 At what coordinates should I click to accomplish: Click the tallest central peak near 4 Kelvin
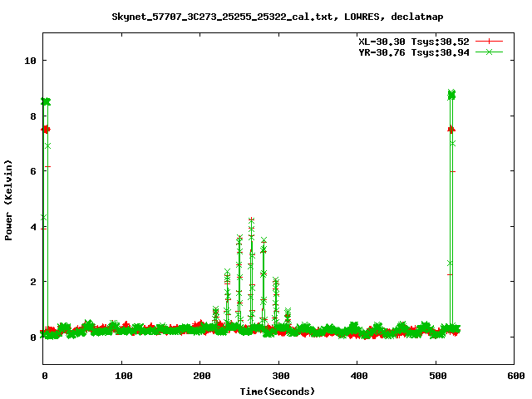point(251,220)
